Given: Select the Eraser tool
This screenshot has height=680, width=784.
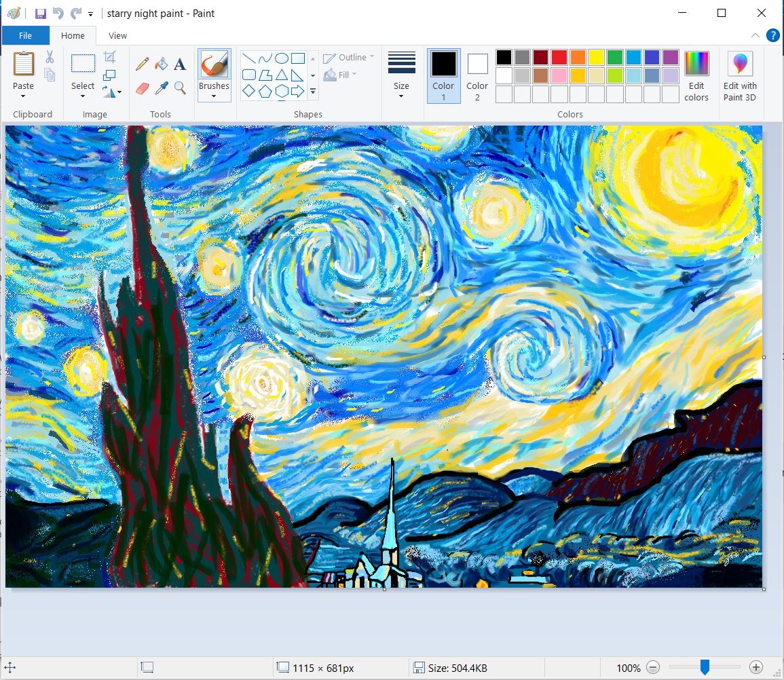Looking at the screenshot, I should coord(143,88).
